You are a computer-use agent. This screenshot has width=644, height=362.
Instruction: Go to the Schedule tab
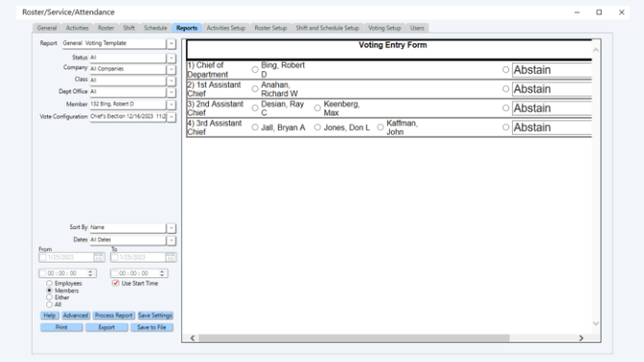point(156,28)
